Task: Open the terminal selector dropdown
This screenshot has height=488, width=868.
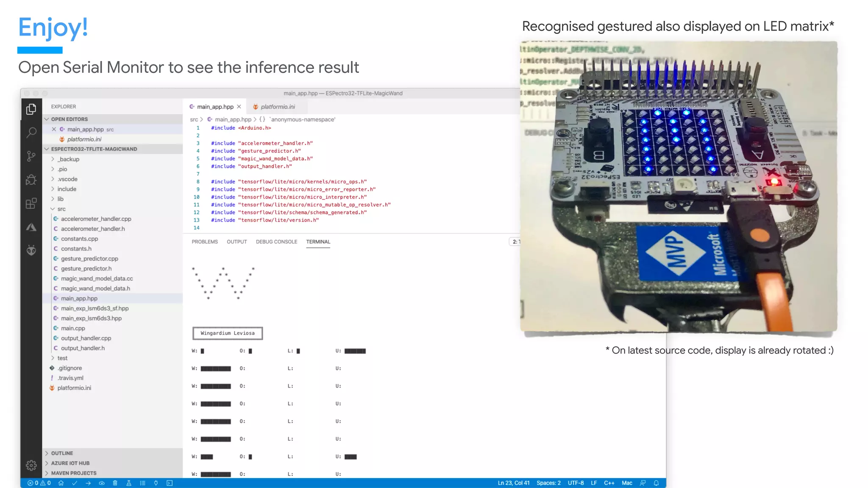Action: click(x=515, y=242)
